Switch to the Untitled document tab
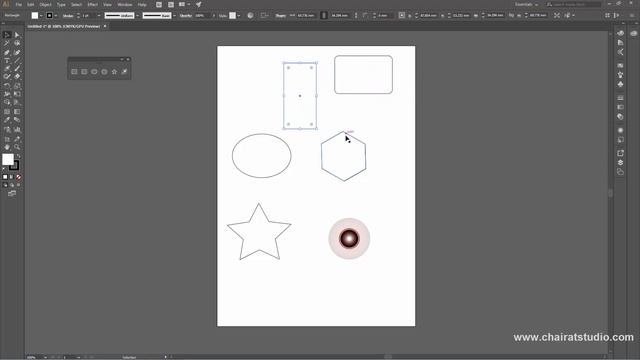The width and height of the screenshot is (640, 360). click(x=64, y=26)
